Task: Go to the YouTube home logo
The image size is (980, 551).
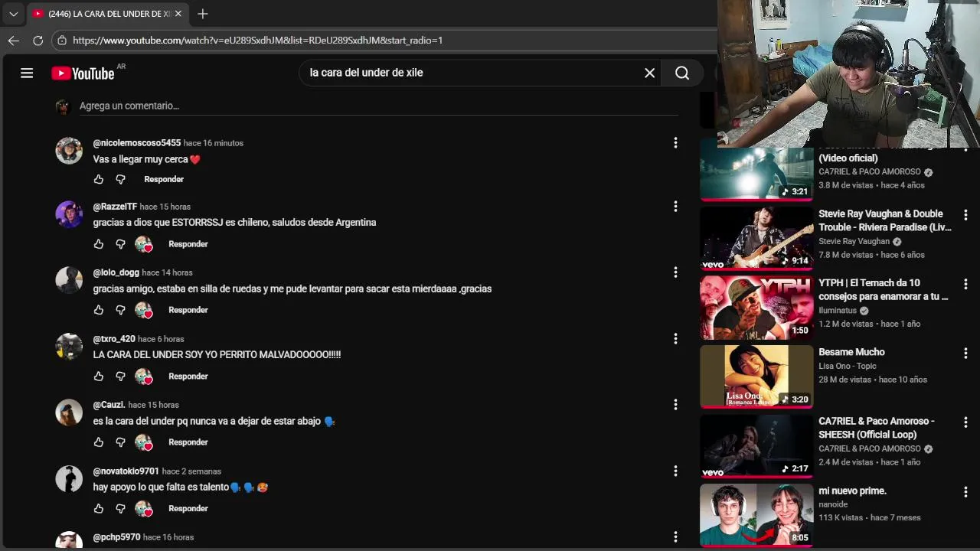Action: [83, 73]
